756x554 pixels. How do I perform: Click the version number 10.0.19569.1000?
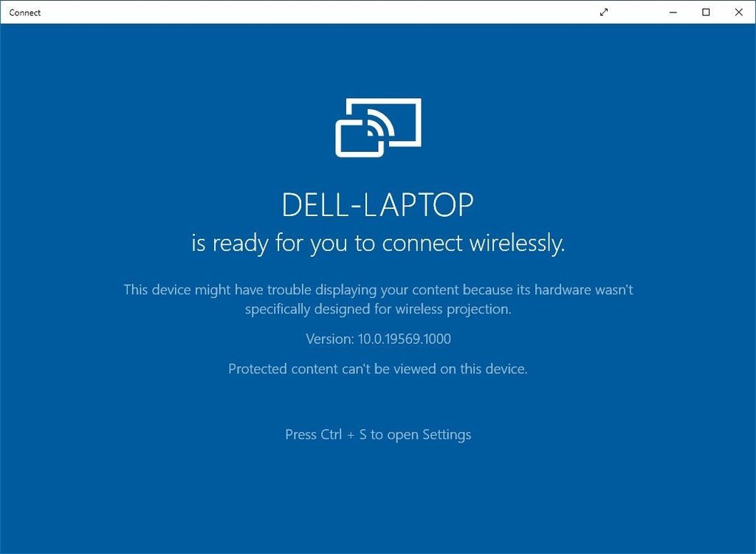404,339
